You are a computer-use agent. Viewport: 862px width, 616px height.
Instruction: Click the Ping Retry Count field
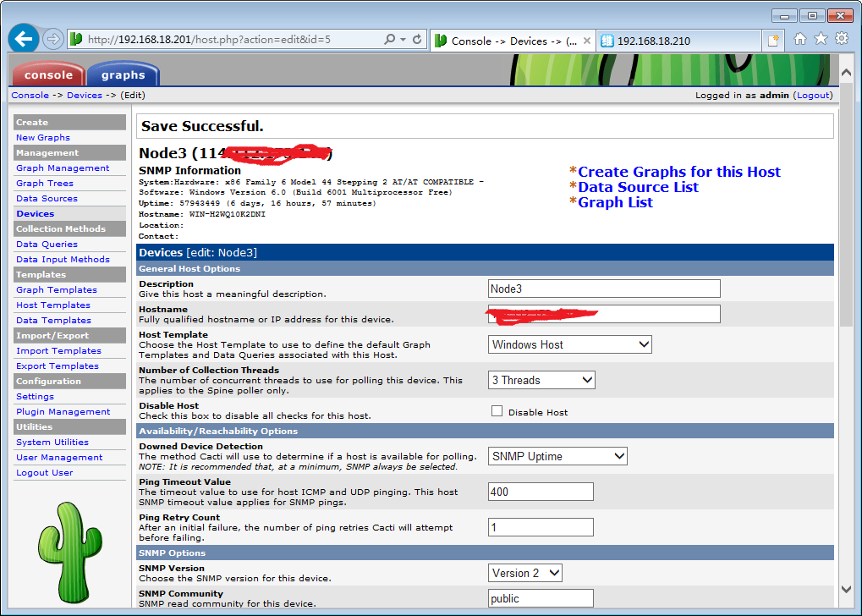[541, 527]
